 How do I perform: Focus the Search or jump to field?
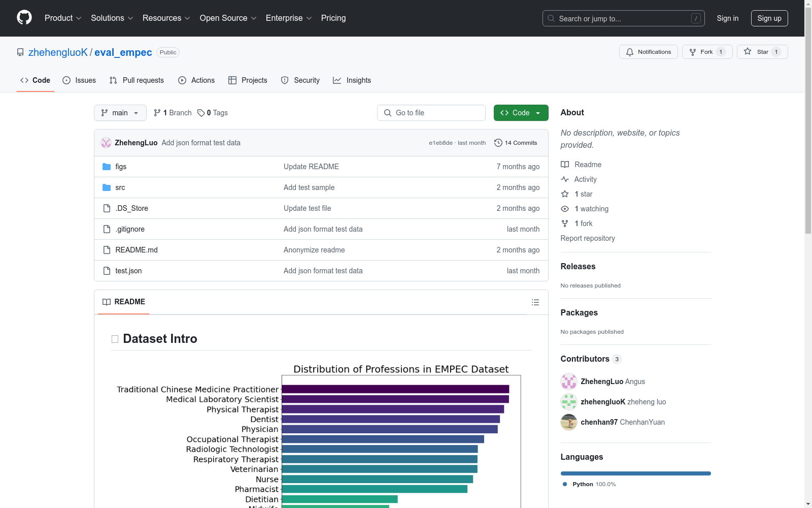pyautogui.click(x=624, y=18)
